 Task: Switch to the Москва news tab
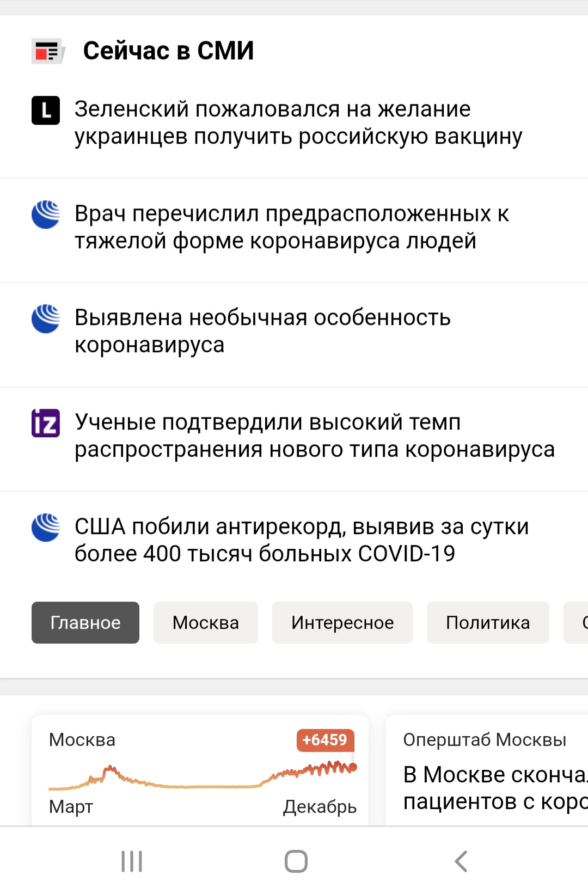click(206, 622)
